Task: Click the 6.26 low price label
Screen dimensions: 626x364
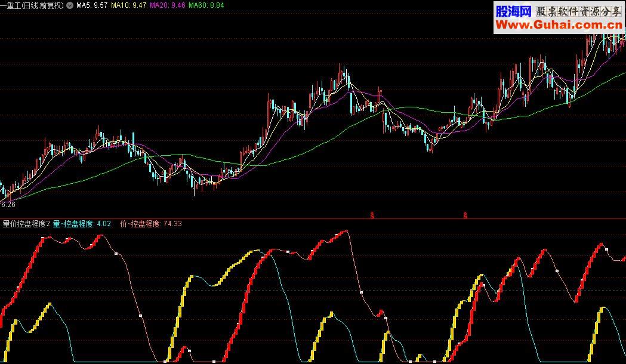Action: coord(8,205)
